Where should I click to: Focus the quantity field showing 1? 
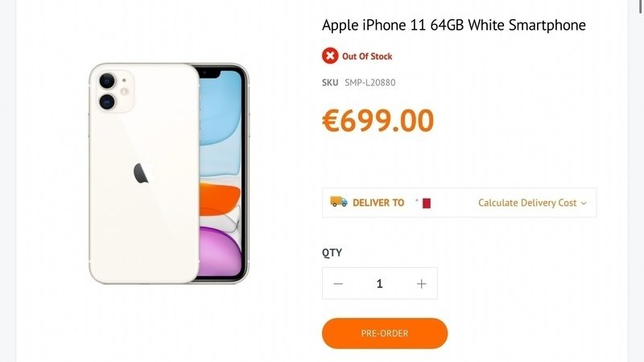click(x=379, y=284)
